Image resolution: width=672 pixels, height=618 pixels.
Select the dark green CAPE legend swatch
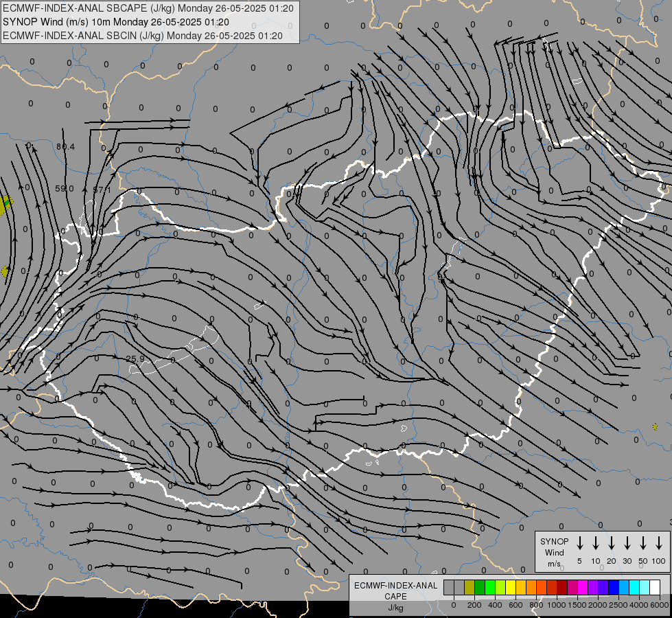[480, 587]
